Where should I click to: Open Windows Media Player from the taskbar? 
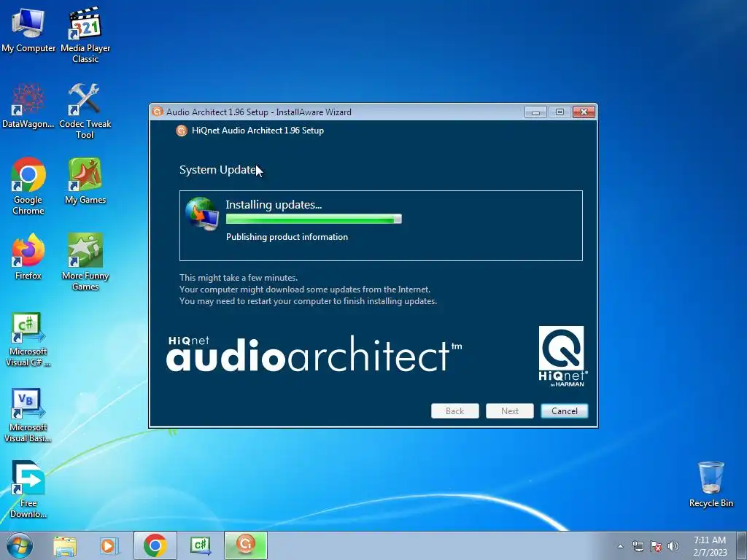click(109, 545)
